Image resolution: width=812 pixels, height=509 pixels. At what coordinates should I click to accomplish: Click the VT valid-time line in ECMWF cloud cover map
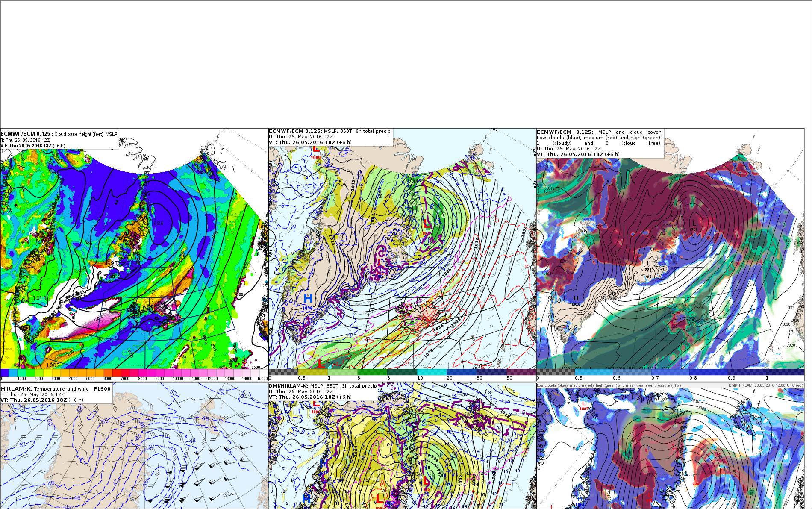pyautogui.click(x=578, y=154)
